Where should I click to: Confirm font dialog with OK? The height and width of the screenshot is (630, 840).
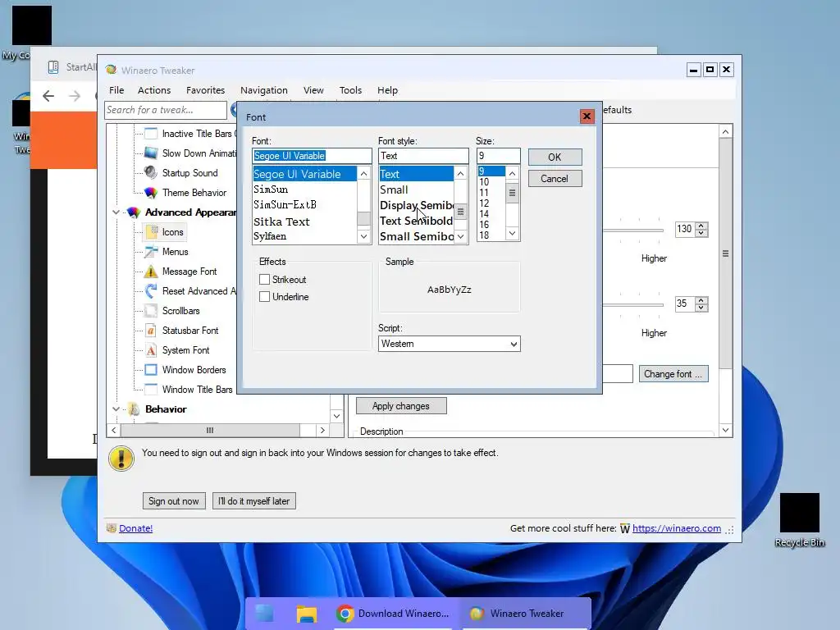click(555, 157)
